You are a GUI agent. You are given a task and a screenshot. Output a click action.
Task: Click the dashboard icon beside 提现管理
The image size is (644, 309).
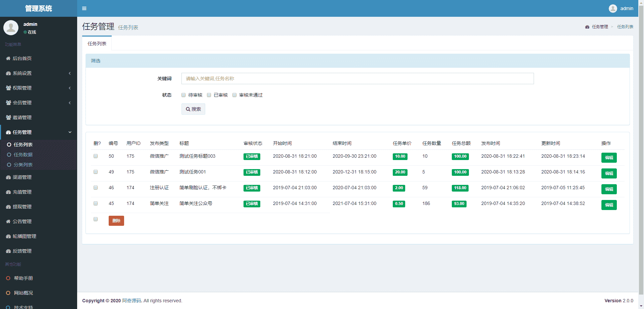(x=8, y=207)
